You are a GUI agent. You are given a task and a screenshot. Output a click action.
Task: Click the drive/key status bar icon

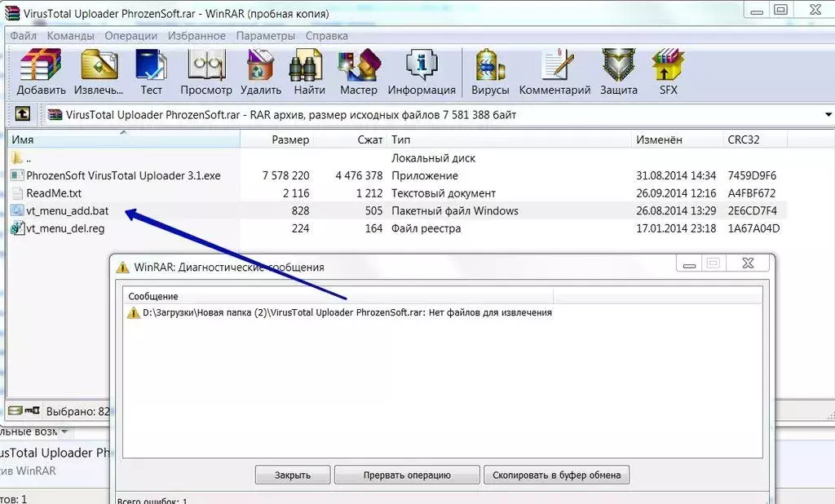tap(24, 410)
